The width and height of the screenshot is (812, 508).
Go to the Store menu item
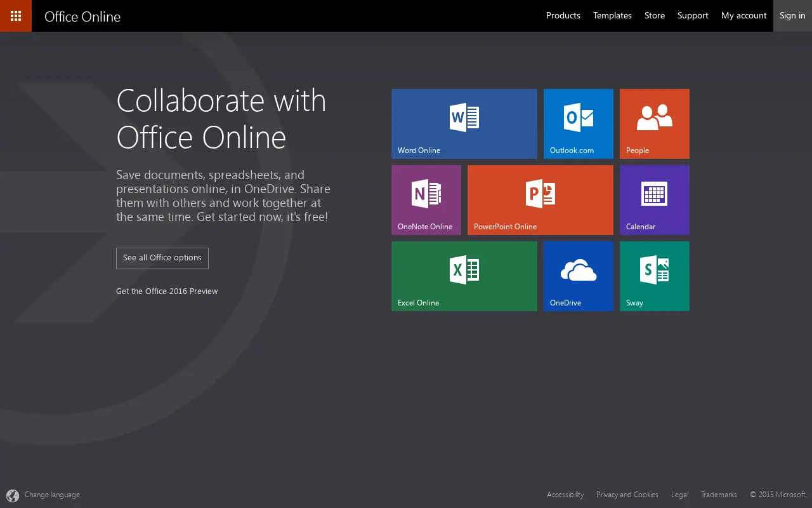coord(655,16)
